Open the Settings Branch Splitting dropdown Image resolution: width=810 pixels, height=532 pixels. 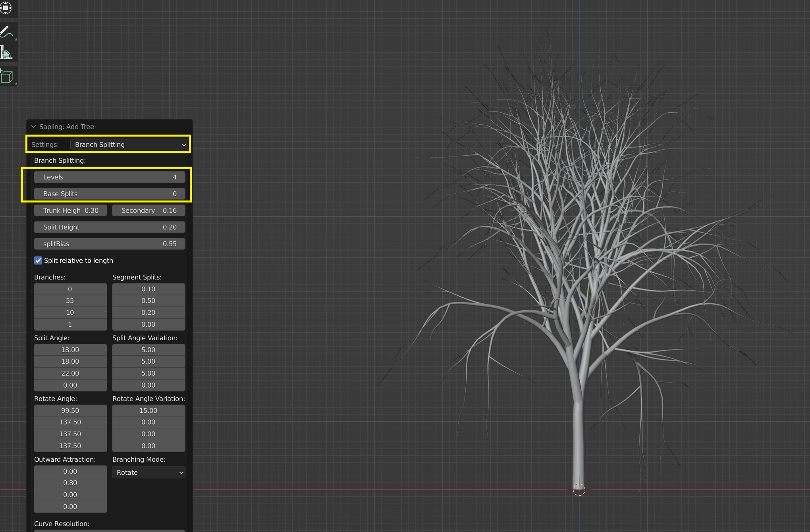(x=129, y=145)
